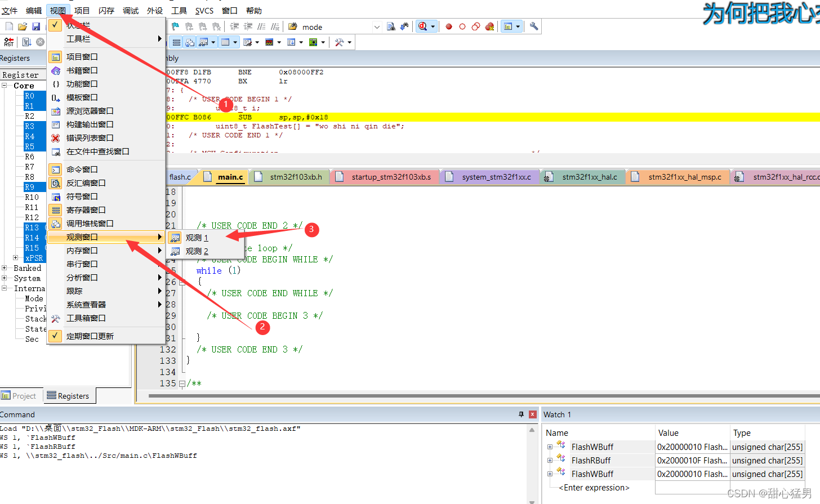Screen dimensions: 820x504
Task: Choose the 模板窗口 templates window entry
Action: (x=106, y=97)
